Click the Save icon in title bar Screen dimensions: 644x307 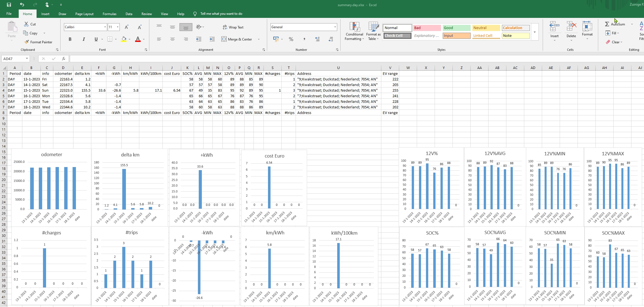tap(9, 5)
